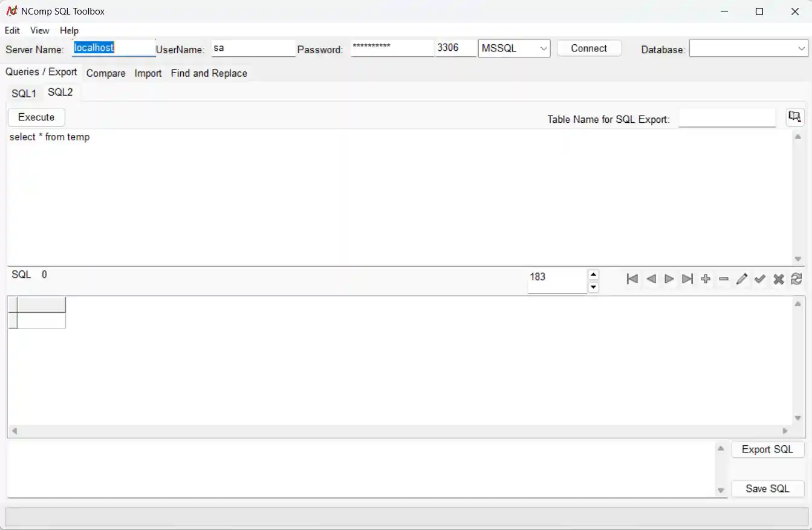Screen dimensions: 812x530
Task: Jump to the first record
Action: point(632,279)
